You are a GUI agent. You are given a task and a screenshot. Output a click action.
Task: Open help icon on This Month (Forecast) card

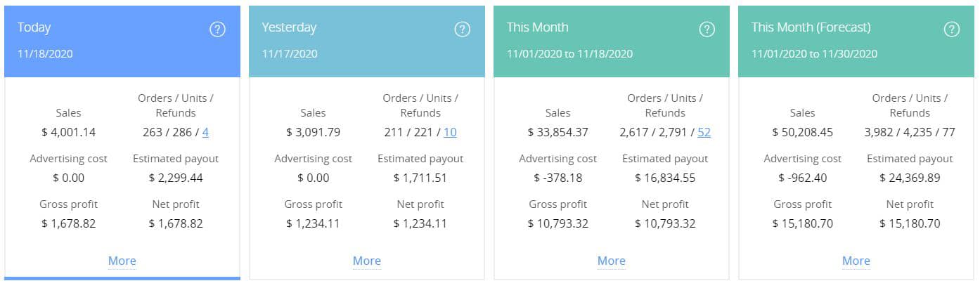click(x=951, y=30)
